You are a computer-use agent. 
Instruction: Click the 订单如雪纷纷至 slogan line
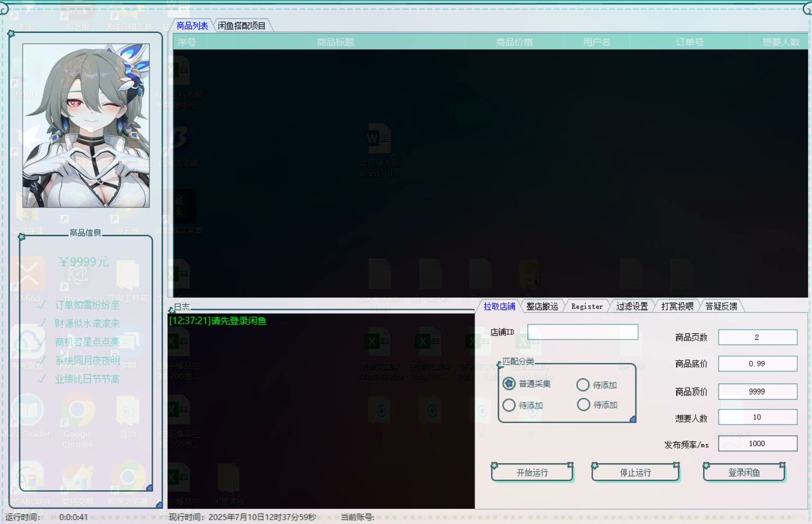point(87,305)
